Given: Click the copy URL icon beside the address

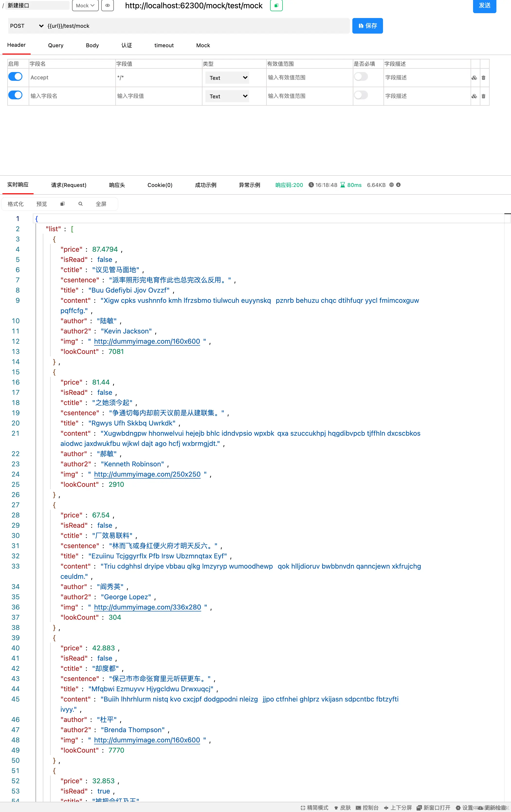Looking at the screenshot, I should point(276,5).
